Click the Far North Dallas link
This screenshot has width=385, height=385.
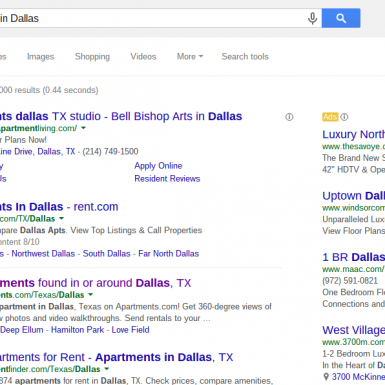tap(169, 254)
